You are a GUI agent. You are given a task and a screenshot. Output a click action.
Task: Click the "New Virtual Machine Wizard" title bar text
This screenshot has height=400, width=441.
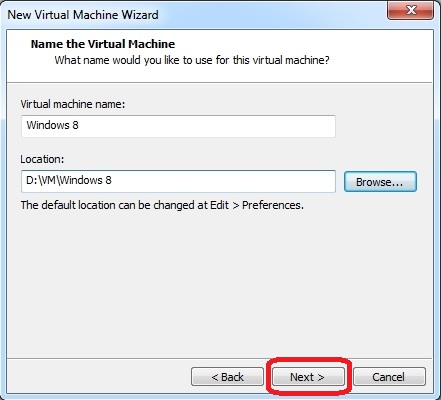[83, 15]
